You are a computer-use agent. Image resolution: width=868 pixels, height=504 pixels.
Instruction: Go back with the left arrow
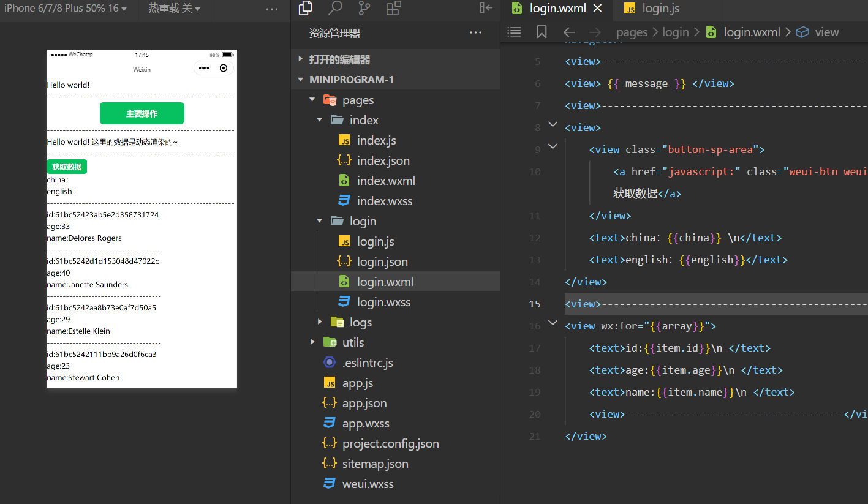coord(569,32)
